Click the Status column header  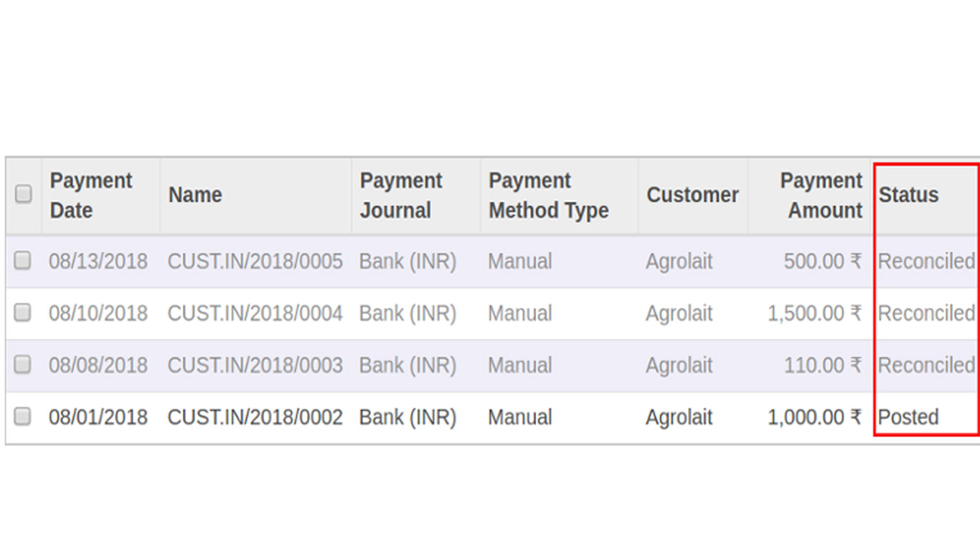[x=908, y=195]
